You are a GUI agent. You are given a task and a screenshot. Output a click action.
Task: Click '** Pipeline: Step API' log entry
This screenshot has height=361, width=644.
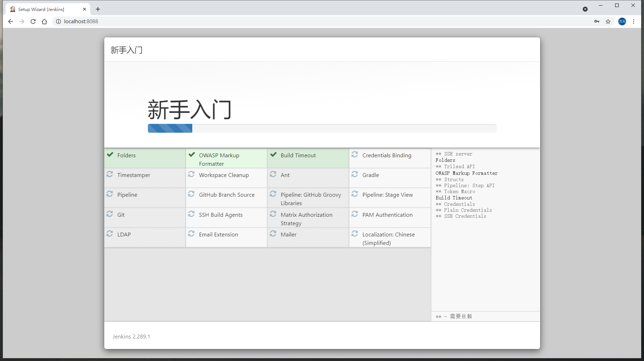[465, 185]
